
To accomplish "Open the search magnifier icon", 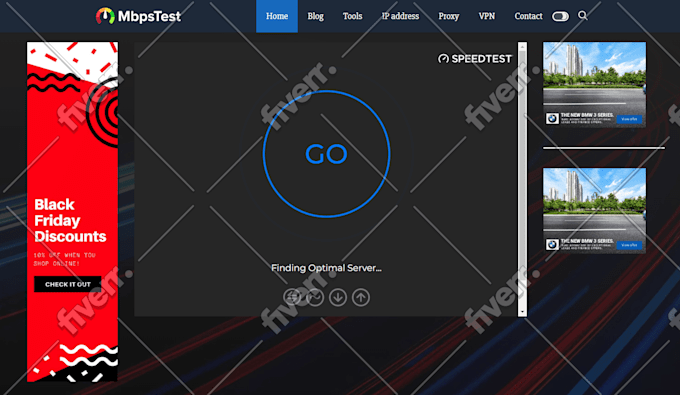I will [x=582, y=16].
